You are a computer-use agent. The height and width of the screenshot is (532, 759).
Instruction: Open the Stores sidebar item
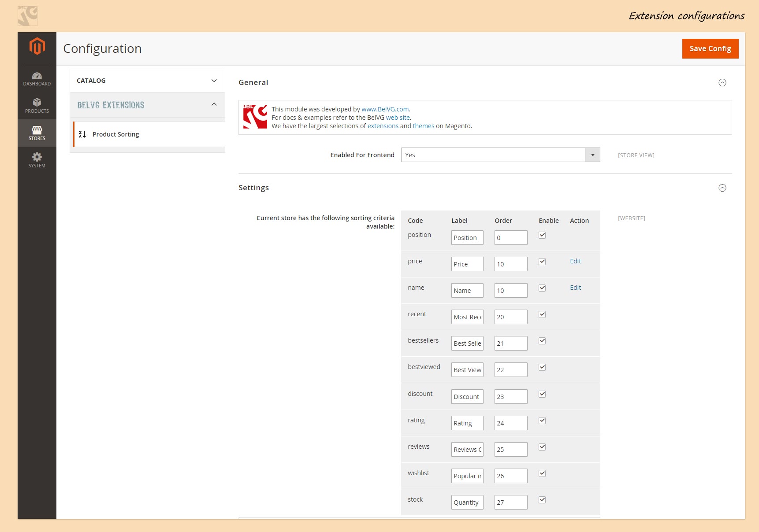coord(37,133)
